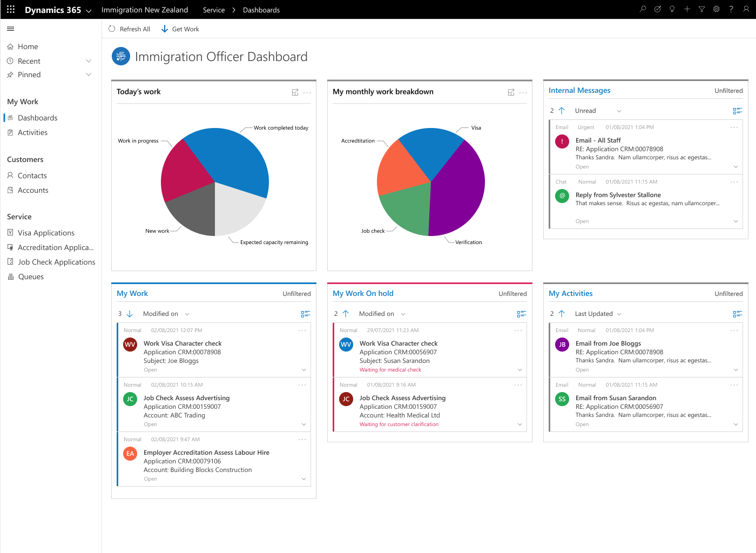Open the settings gear icon
Screen dimensions: 756x553
(716, 9)
